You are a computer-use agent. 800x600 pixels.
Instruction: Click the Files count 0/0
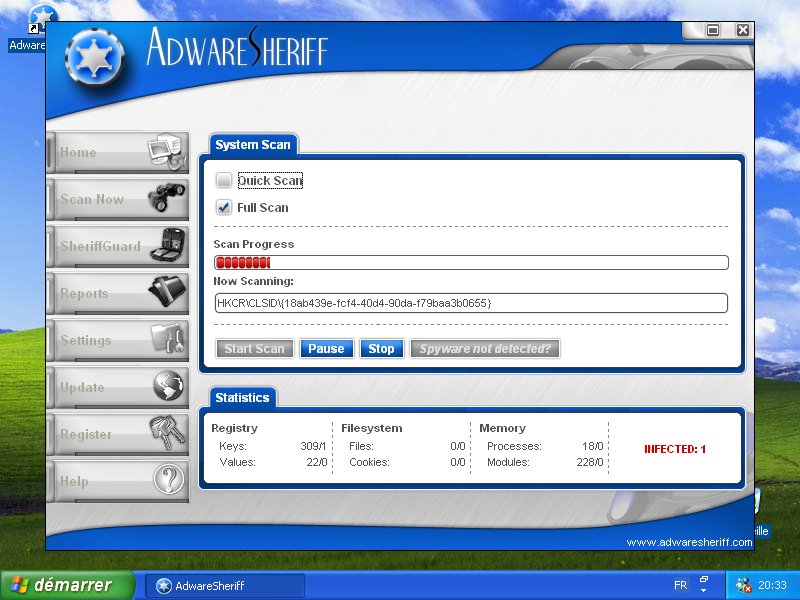[x=458, y=446]
